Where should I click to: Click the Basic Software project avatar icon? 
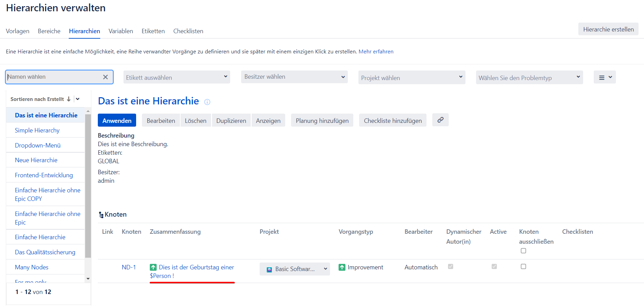click(x=269, y=269)
